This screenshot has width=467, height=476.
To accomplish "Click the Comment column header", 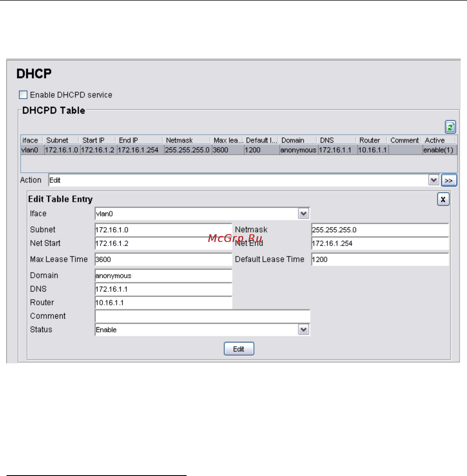I will click(405, 140).
